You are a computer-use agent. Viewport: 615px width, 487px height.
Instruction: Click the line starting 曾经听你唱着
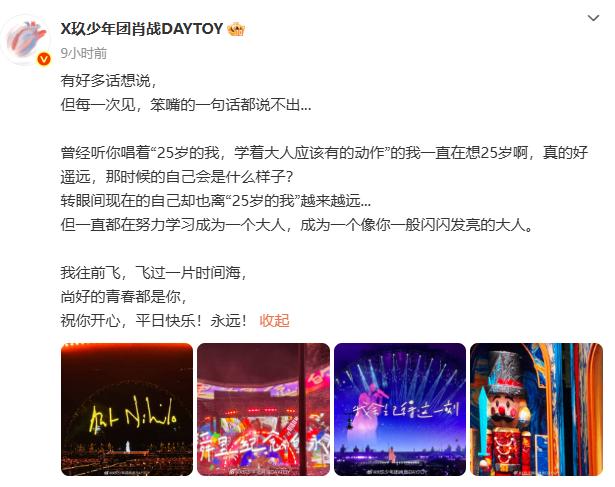324,153
